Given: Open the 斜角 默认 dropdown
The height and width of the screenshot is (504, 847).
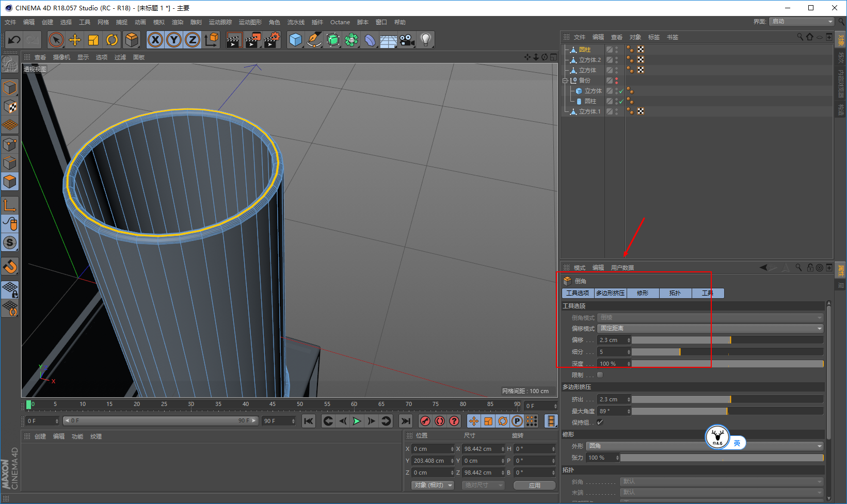Looking at the screenshot, I should 722,481.
